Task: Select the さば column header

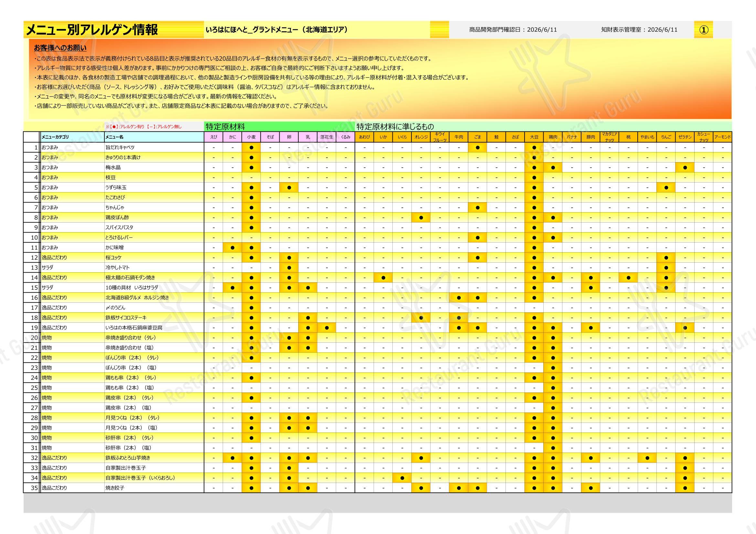Action: click(515, 137)
